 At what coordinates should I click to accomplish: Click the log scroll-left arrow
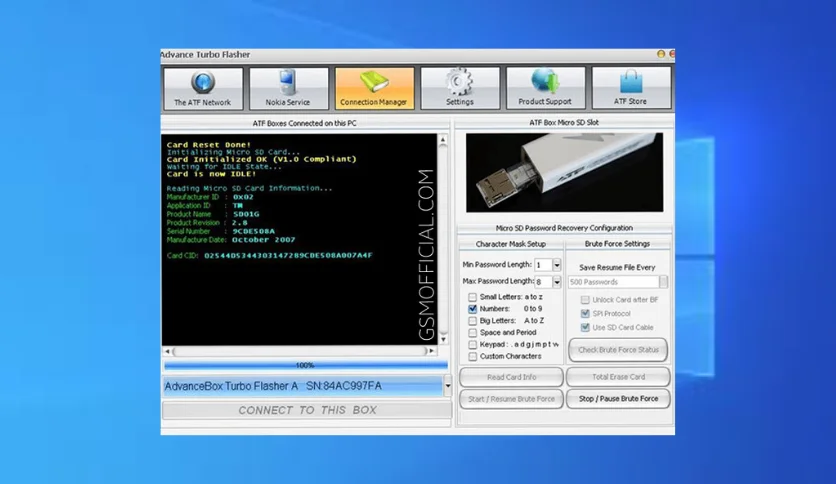pyautogui.click(x=167, y=351)
